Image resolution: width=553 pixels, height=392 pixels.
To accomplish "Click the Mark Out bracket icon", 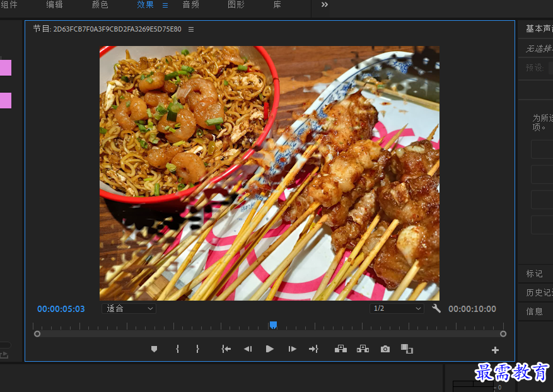I will pyautogui.click(x=197, y=349).
